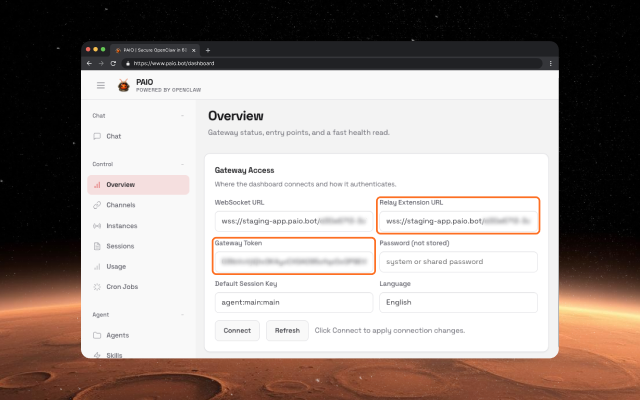Open Chat from the sidebar
The height and width of the screenshot is (400, 640).
click(x=113, y=136)
